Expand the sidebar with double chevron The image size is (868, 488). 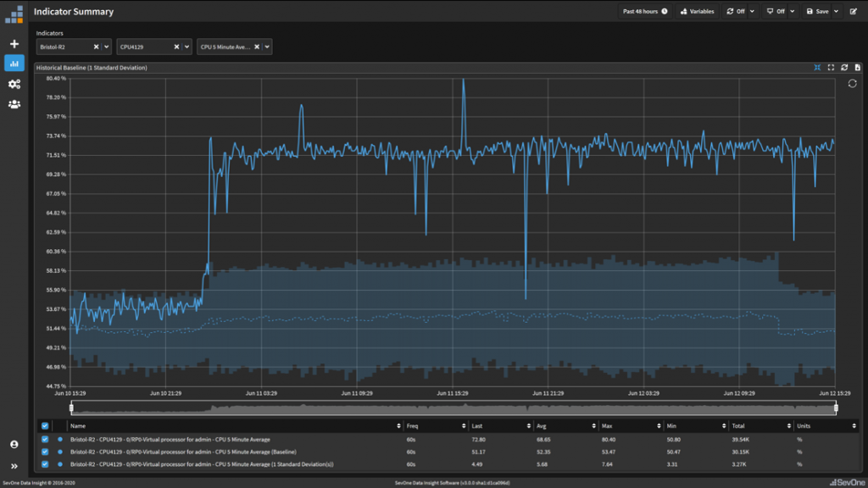14,467
